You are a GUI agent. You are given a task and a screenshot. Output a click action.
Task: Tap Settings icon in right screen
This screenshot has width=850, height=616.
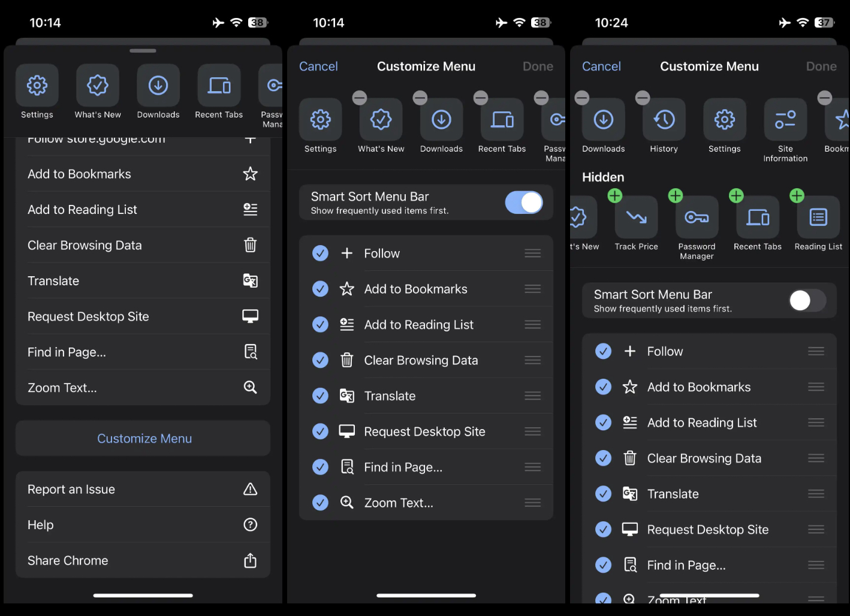point(725,120)
